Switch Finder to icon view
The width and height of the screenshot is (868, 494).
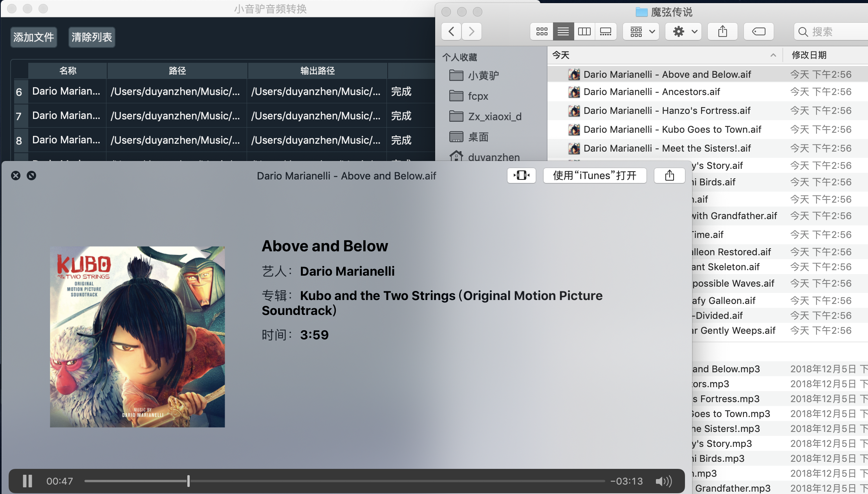point(542,31)
